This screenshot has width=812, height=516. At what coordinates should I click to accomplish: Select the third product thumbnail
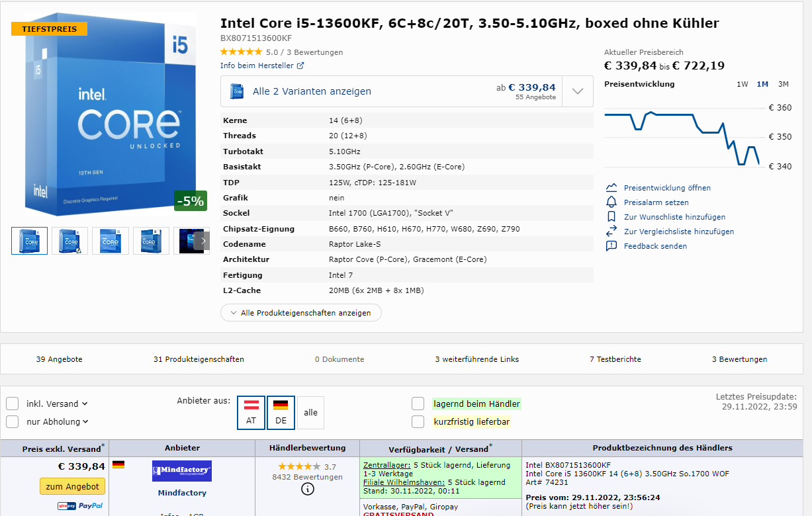point(111,241)
